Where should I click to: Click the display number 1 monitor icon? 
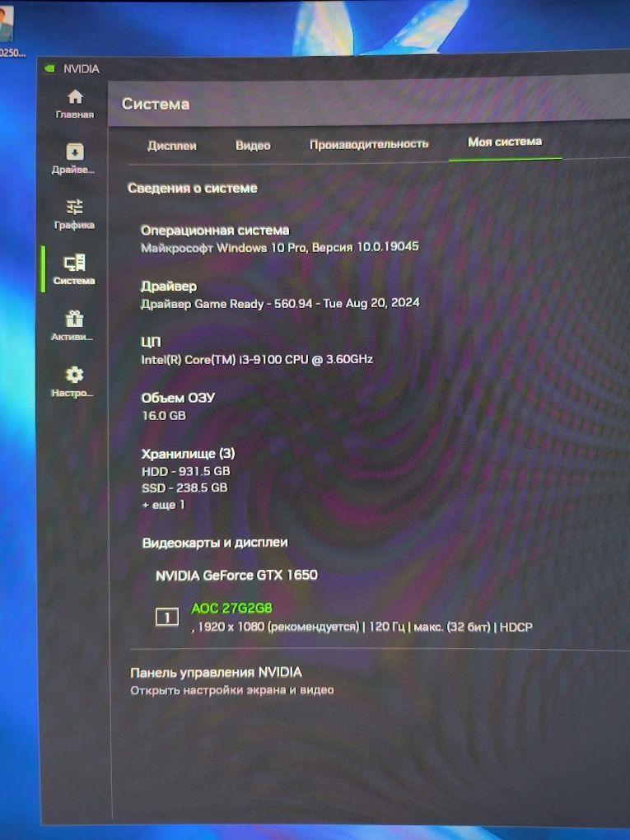(166, 617)
